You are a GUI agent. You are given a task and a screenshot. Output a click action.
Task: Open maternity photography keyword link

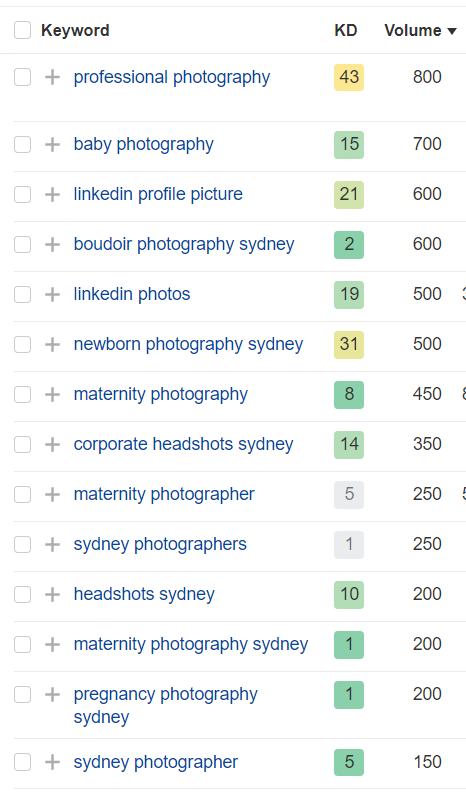pos(161,394)
